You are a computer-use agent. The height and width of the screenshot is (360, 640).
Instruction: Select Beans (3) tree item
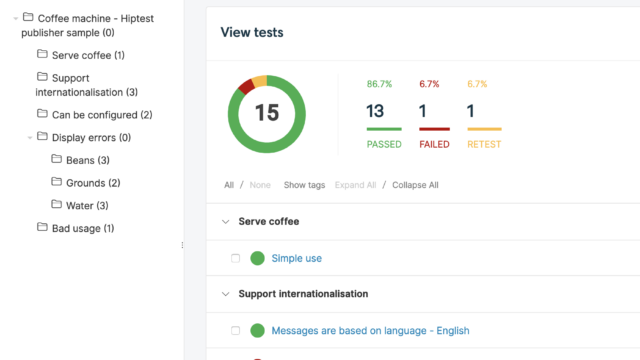pyautogui.click(x=88, y=160)
